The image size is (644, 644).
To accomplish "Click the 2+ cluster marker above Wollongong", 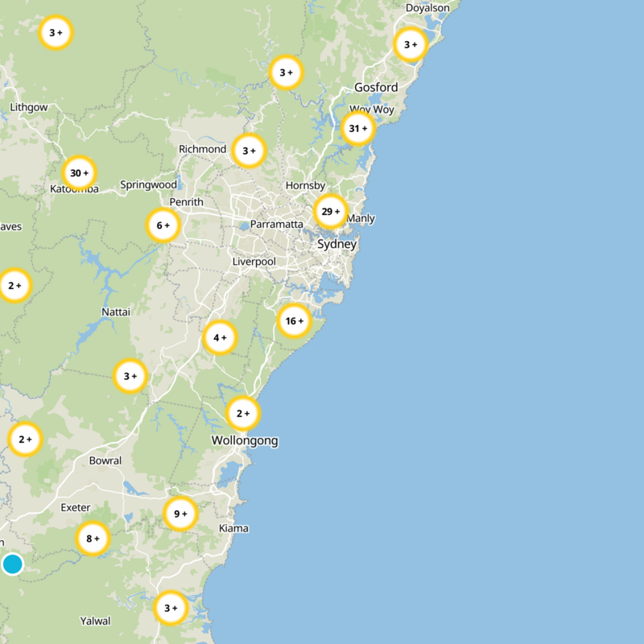I will (242, 411).
